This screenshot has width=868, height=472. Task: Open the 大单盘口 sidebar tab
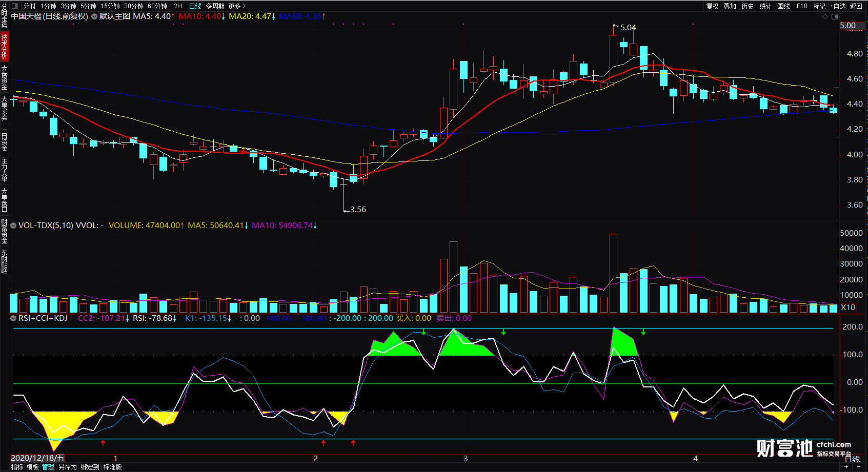click(4, 200)
